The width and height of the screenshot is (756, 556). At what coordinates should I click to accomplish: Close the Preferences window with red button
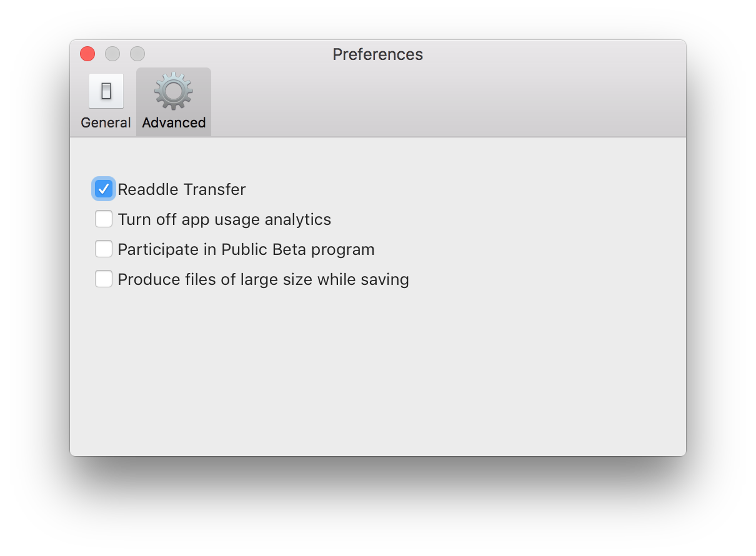(x=87, y=54)
